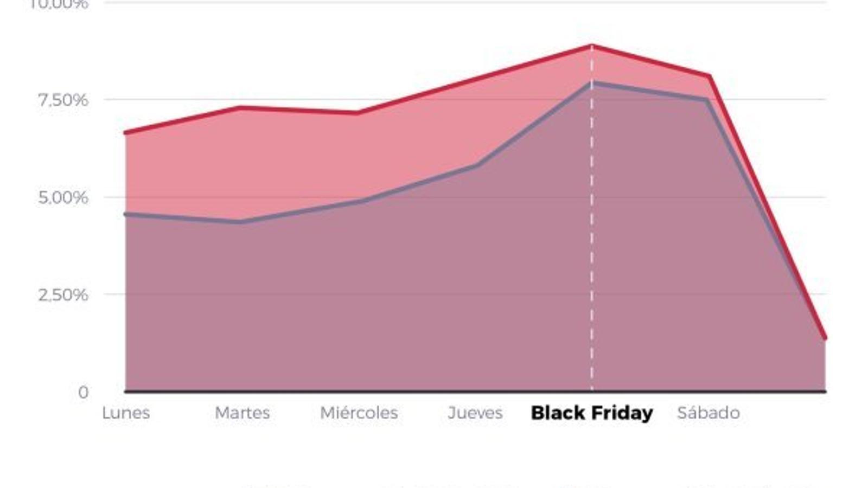Image resolution: width=868 pixels, height=488 pixels.
Task: Click the 0 y-axis label
Action: 83,392
